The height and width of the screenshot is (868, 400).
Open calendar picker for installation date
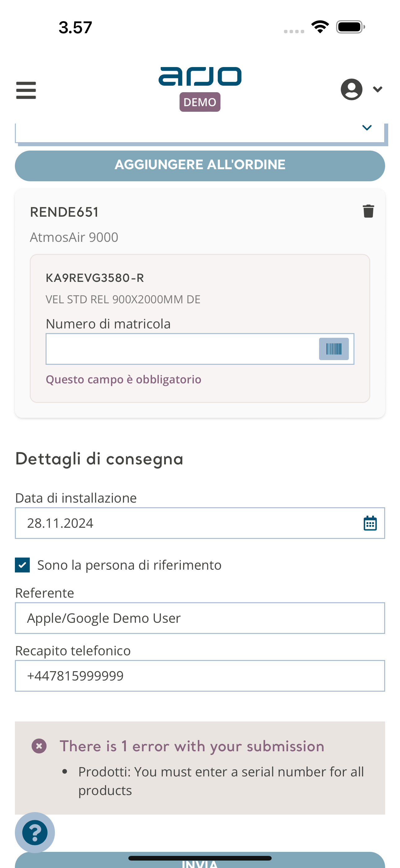tap(370, 523)
